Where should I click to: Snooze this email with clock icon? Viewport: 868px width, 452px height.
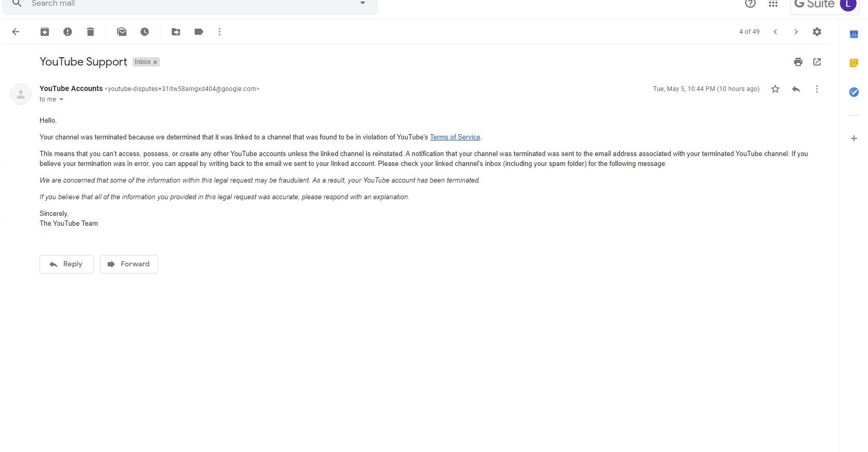145,32
